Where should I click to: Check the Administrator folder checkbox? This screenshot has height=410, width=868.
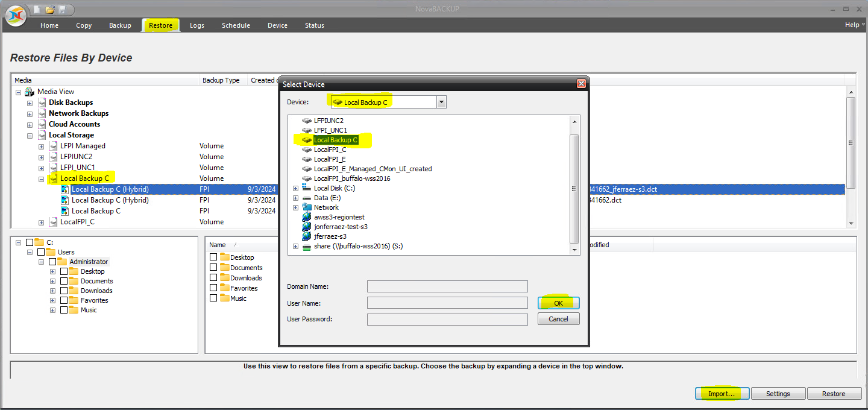52,262
